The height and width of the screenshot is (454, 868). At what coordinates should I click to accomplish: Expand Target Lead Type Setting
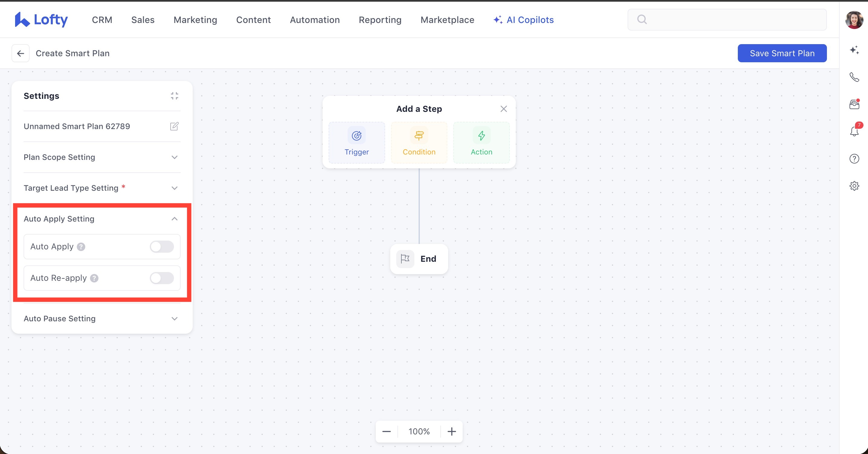pyautogui.click(x=102, y=188)
